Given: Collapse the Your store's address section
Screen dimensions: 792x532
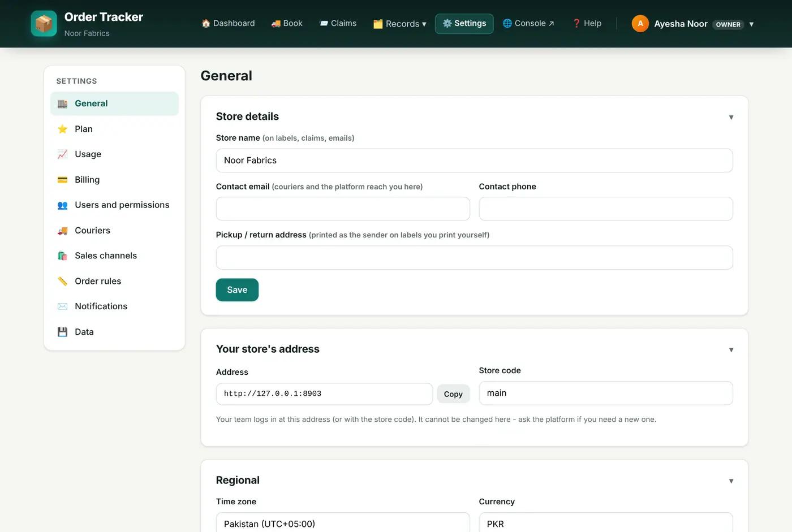Looking at the screenshot, I should point(731,350).
